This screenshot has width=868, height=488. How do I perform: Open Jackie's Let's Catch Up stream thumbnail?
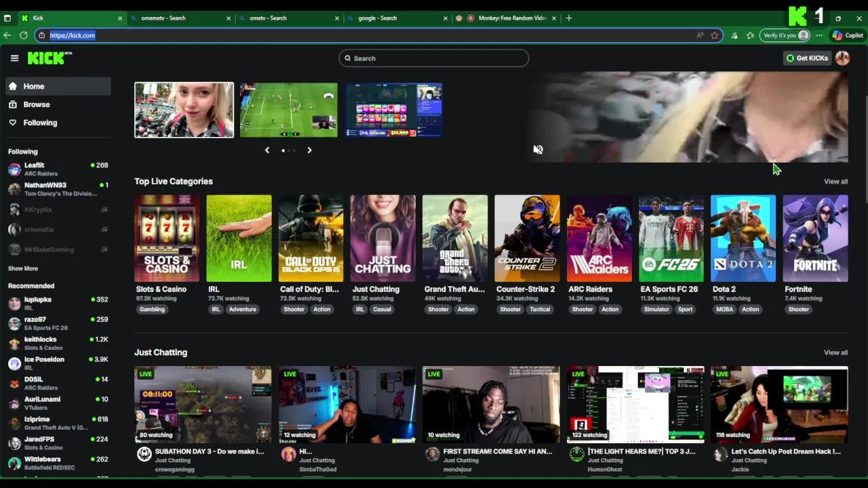coord(779,405)
